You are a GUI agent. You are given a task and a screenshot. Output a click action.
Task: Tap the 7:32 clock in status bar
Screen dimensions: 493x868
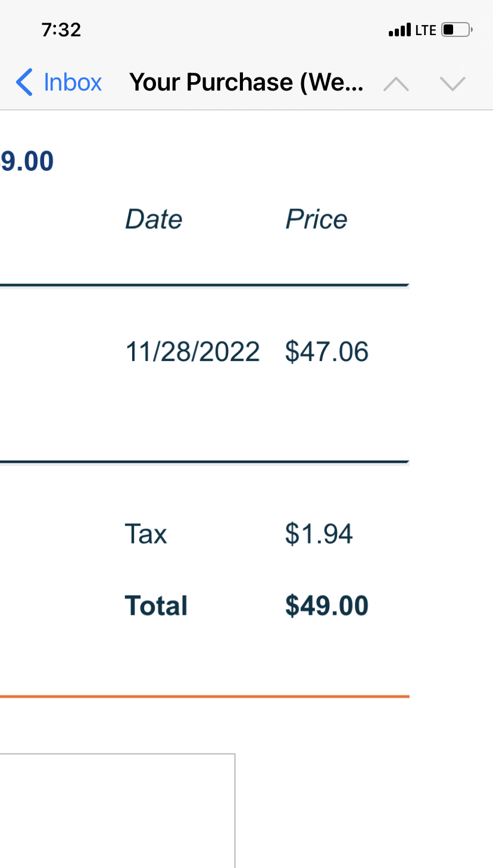click(x=61, y=30)
